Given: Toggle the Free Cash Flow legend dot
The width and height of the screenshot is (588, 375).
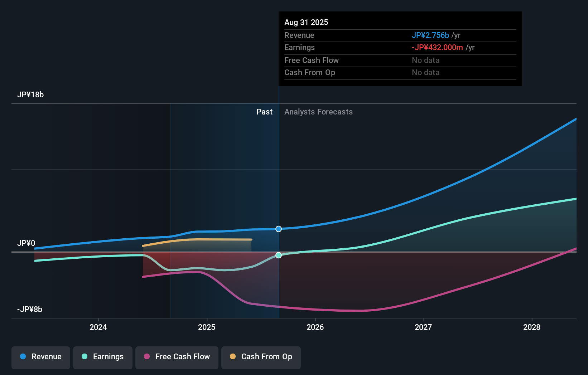Looking at the screenshot, I should (147, 357).
